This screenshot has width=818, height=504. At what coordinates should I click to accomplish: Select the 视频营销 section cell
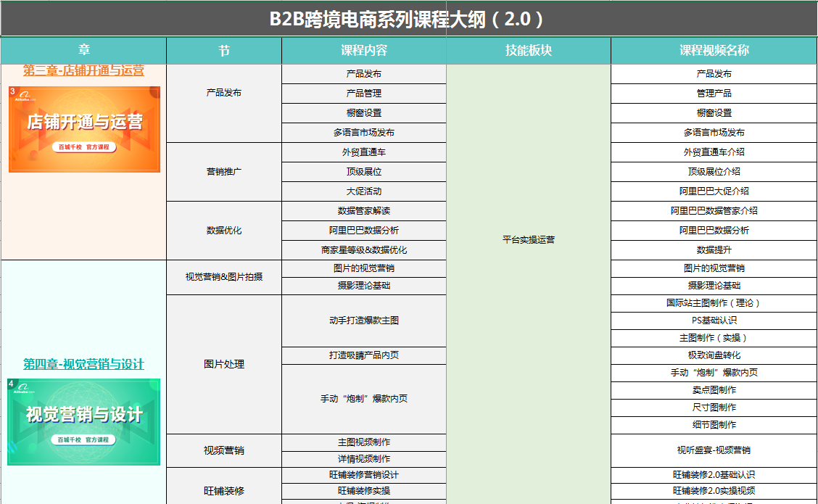tap(224, 451)
